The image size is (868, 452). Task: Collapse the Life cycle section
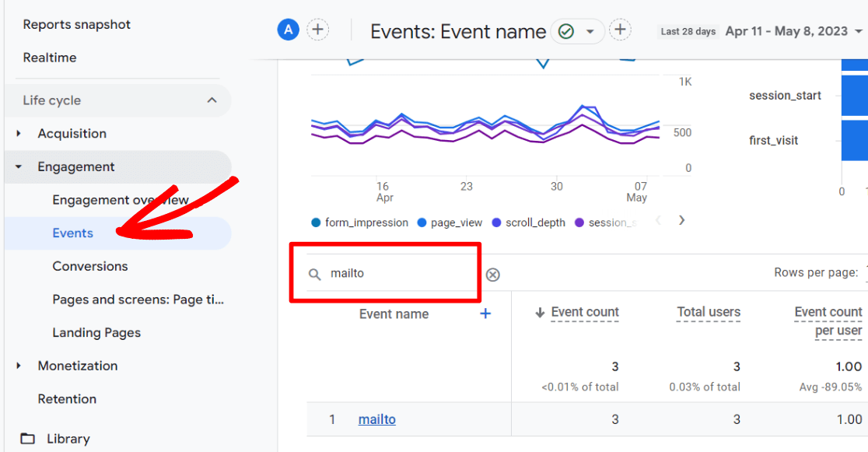212,100
